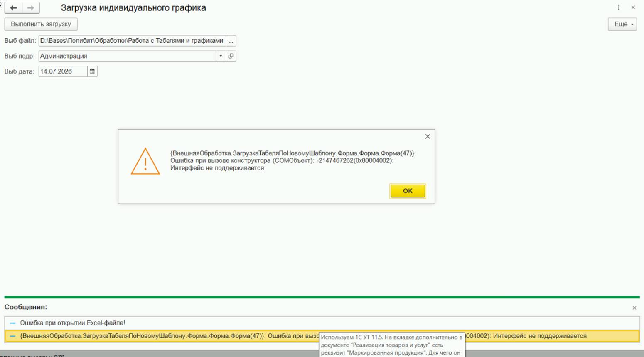Close the Сообщения panel

pyautogui.click(x=634, y=308)
